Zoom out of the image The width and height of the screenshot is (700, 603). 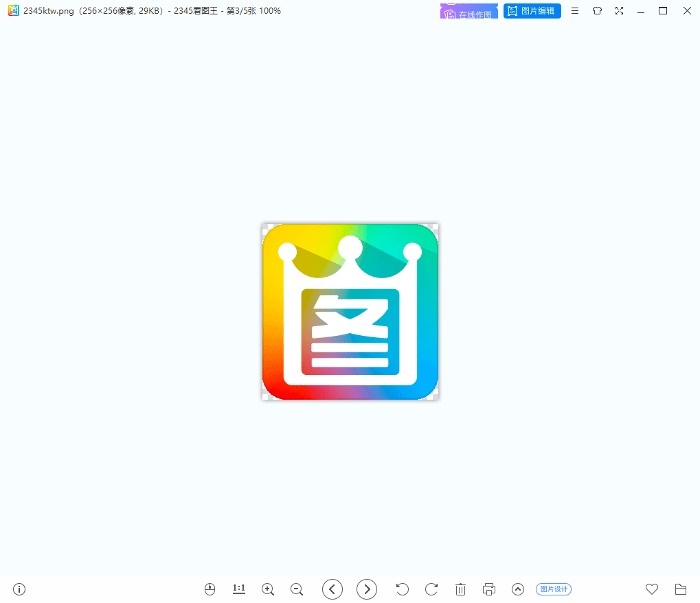coord(297,589)
